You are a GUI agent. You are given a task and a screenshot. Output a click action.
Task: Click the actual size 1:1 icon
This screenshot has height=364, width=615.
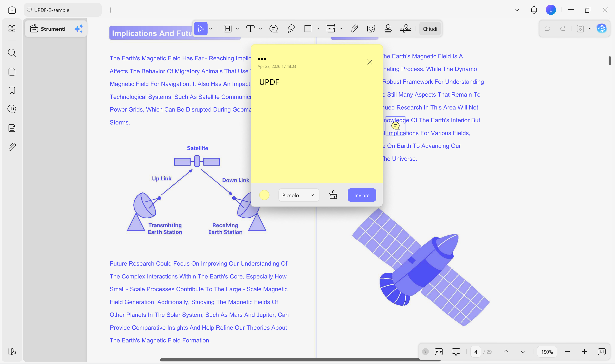602,352
